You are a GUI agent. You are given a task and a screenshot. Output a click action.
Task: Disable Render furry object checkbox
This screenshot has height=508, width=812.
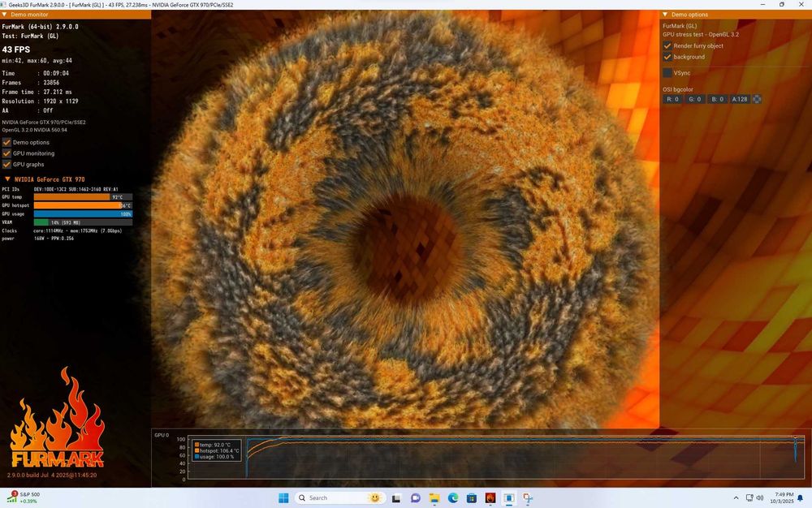pos(667,45)
